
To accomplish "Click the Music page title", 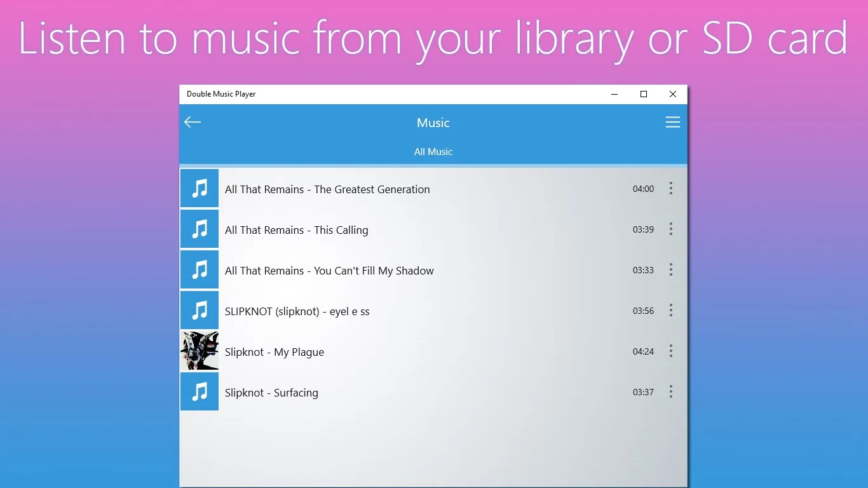I will pos(433,123).
